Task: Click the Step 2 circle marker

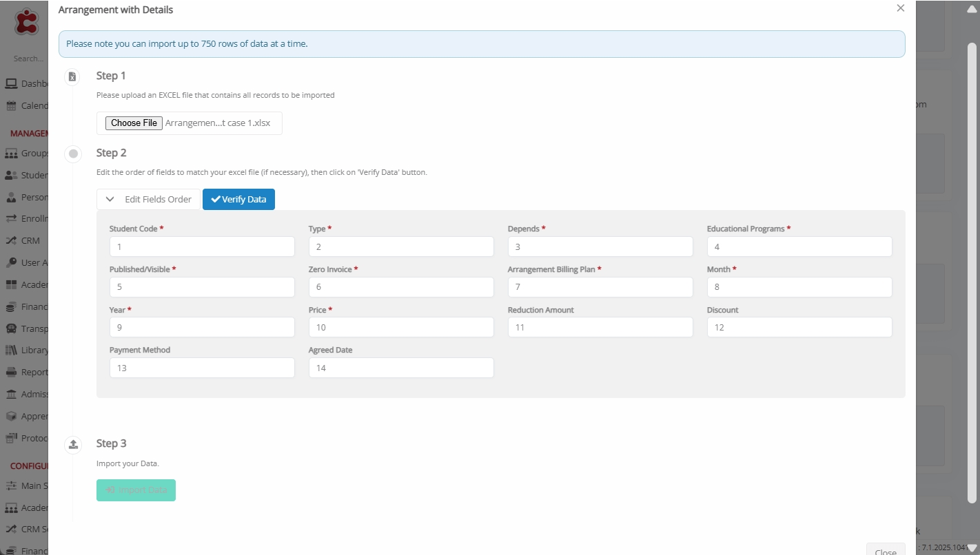Action: pyautogui.click(x=72, y=154)
